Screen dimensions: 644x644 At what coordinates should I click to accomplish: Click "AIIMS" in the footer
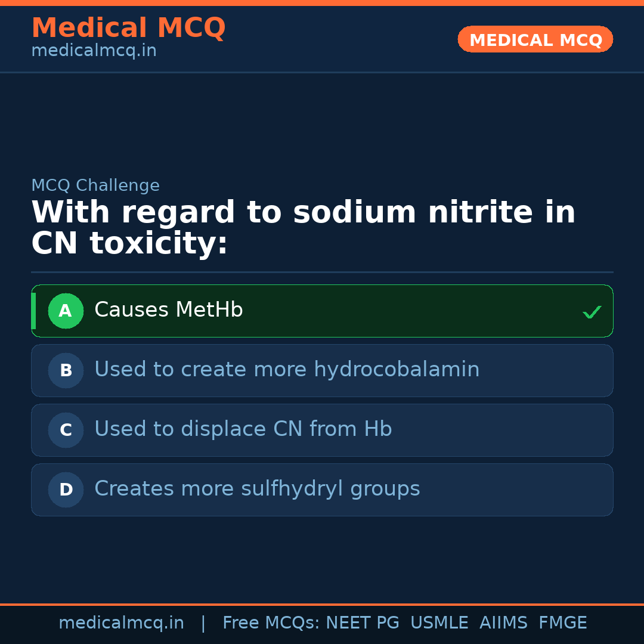pyautogui.click(x=503, y=623)
